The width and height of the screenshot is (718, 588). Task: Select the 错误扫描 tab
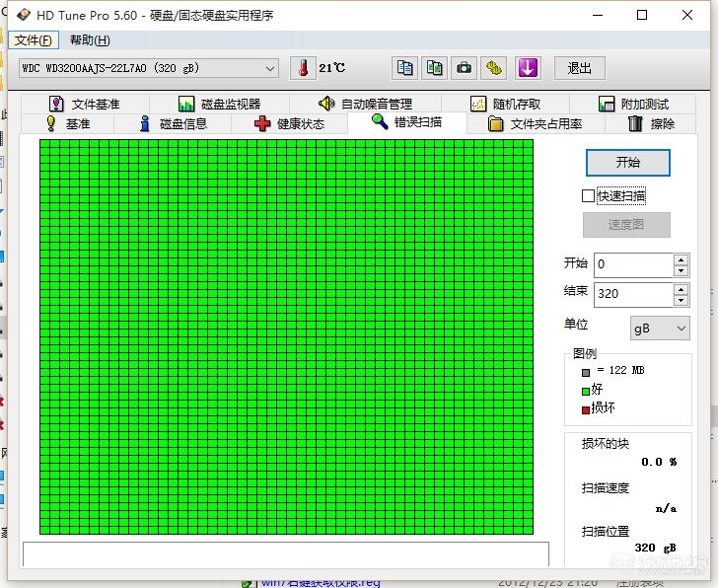click(407, 122)
